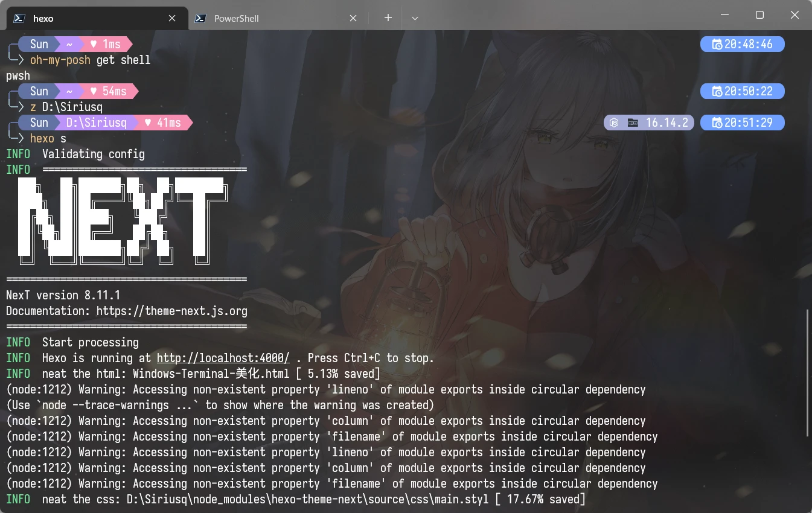Click the '--trace-warnings' hint line
Viewport: 812px width, 513px height.
click(x=220, y=405)
